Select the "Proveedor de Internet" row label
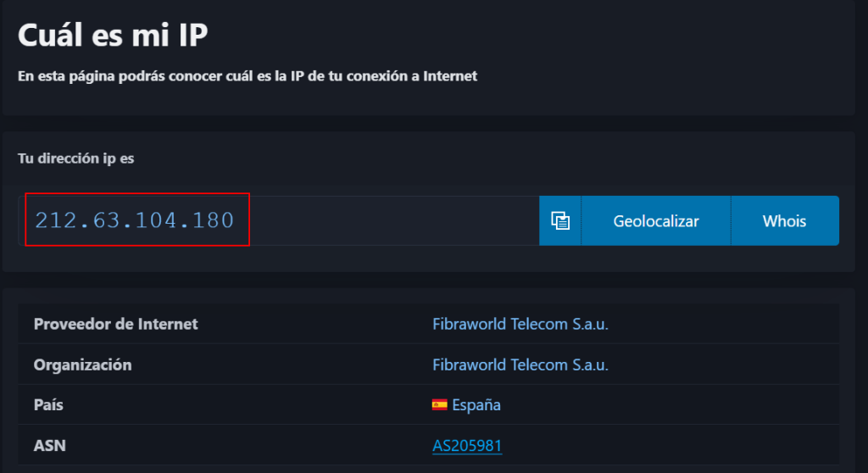Image resolution: width=868 pixels, height=473 pixels. [115, 324]
